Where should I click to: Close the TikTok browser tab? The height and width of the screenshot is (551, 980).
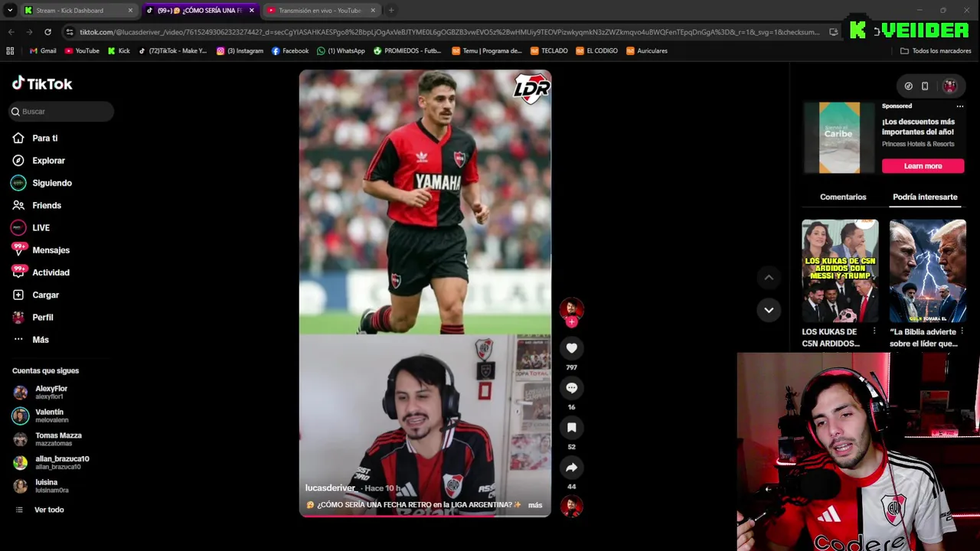pos(251,11)
